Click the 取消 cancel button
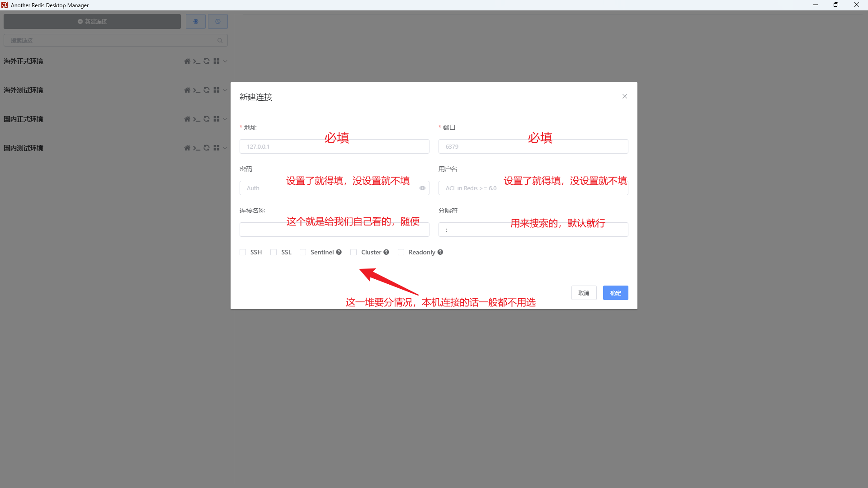 (x=584, y=293)
